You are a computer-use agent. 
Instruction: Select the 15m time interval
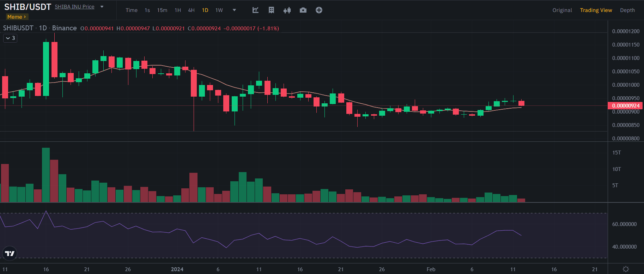click(162, 10)
